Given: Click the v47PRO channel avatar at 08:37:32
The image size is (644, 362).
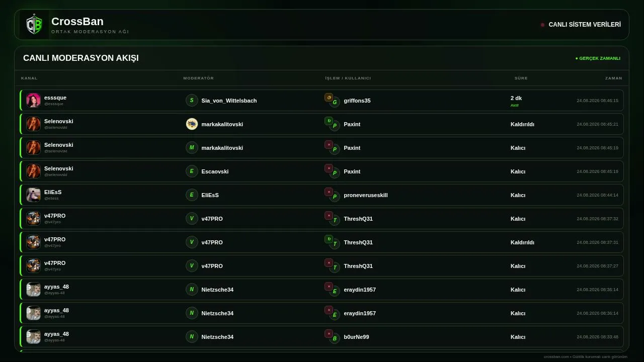Looking at the screenshot, I should (x=33, y=219).
